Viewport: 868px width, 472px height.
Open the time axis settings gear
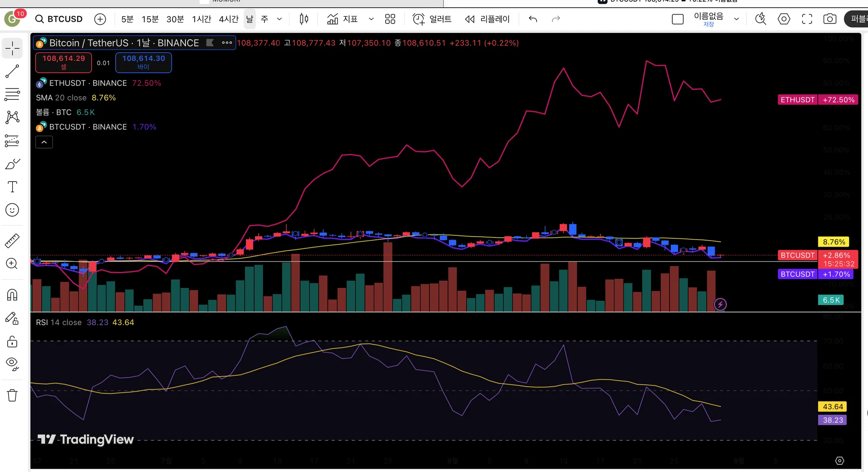(x=840, y=461)
